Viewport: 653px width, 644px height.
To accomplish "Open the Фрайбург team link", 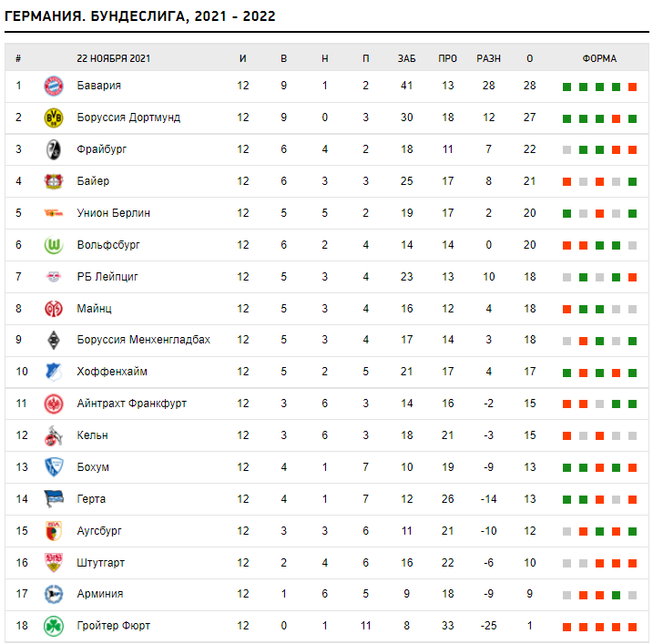I will tap(102, 149).
